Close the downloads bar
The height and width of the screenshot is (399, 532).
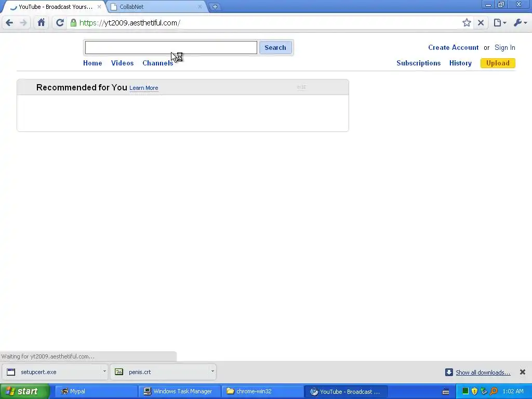tap(523, 372)
